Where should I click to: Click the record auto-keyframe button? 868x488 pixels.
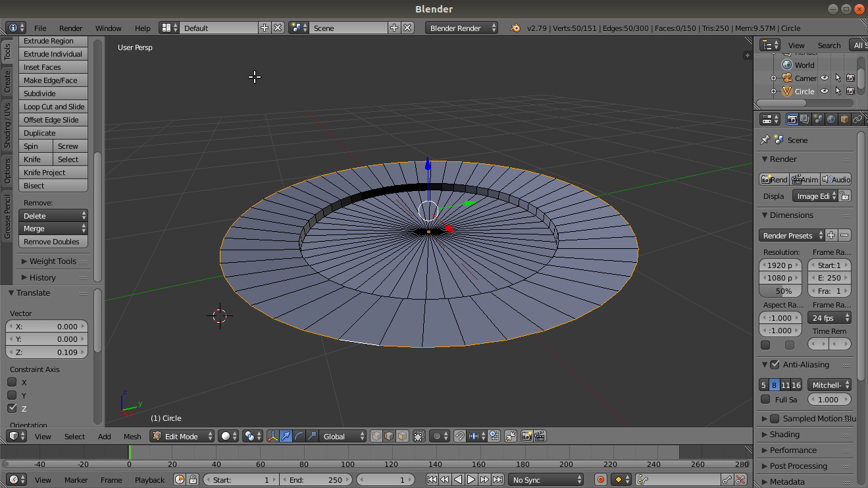tap(600, 479)
